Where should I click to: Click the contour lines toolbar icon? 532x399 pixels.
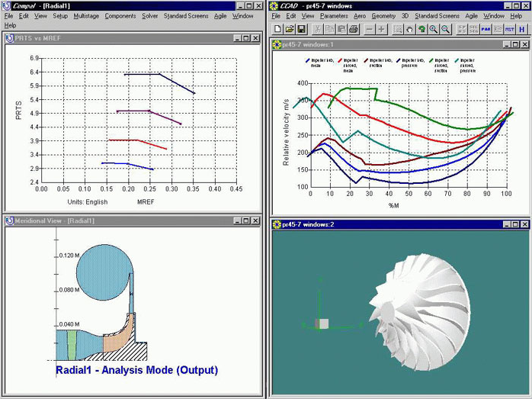point(498,29)
